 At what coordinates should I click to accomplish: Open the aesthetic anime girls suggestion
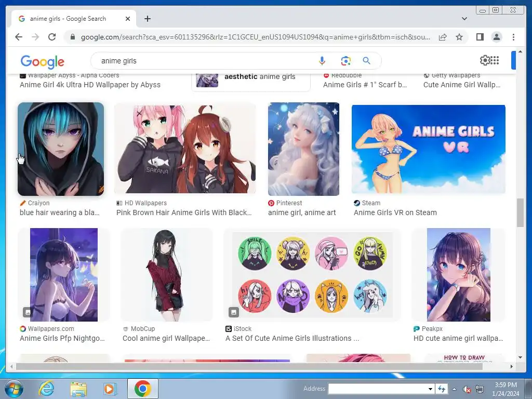pos(251,82)
